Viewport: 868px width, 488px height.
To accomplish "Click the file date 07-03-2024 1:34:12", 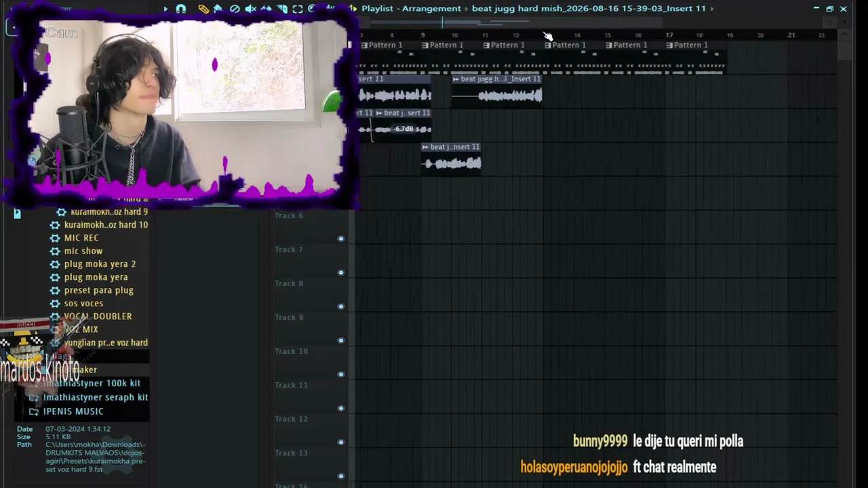I will (x=78, y=429).
